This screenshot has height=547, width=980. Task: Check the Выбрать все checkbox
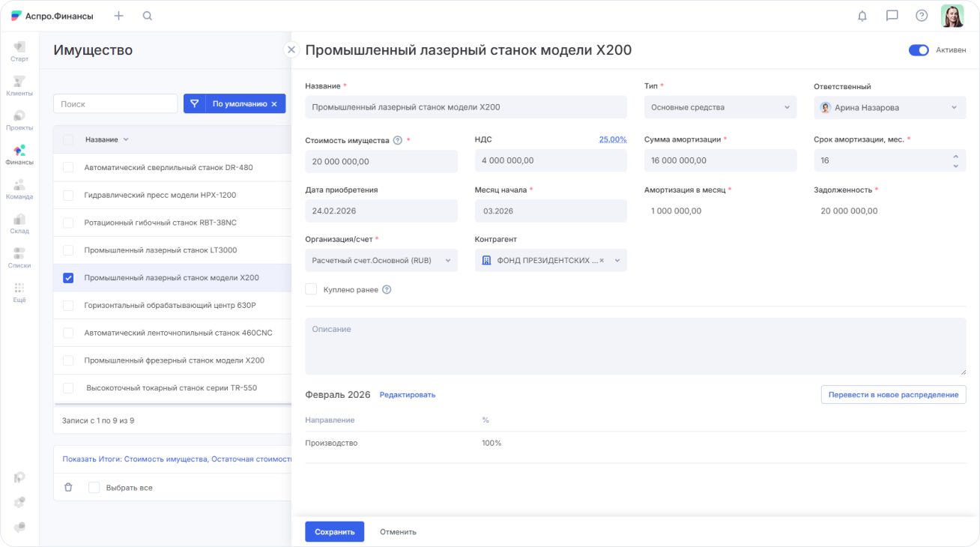(94, 487)
